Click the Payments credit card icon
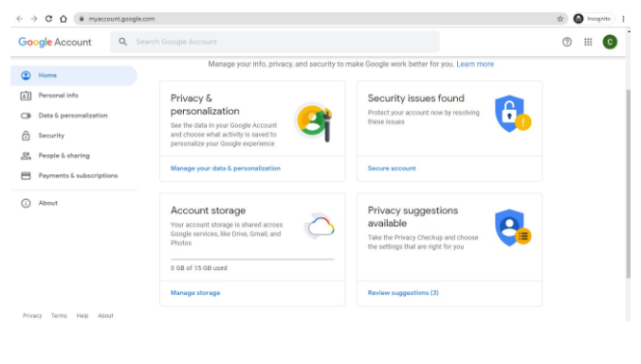 26,175
